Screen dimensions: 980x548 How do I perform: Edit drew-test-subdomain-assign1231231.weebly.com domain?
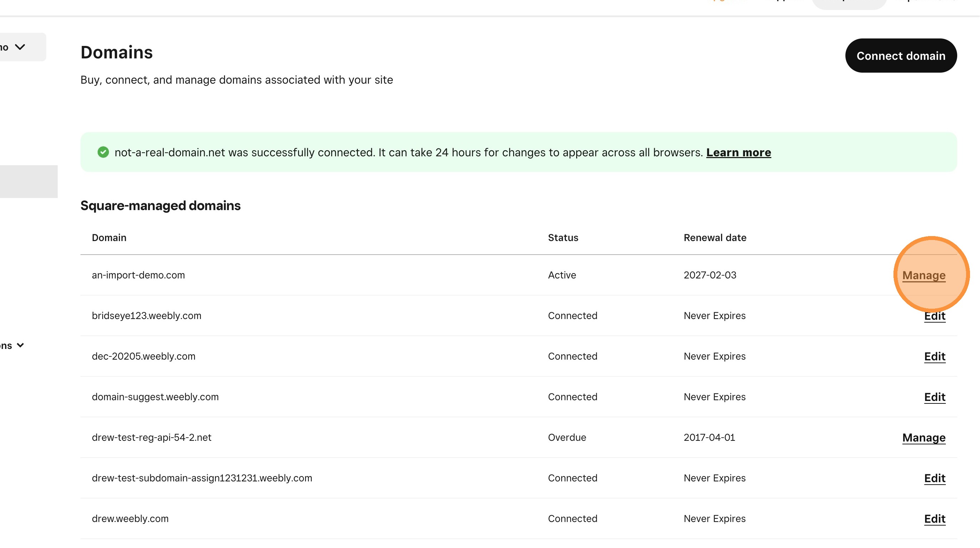pos(934,478)
